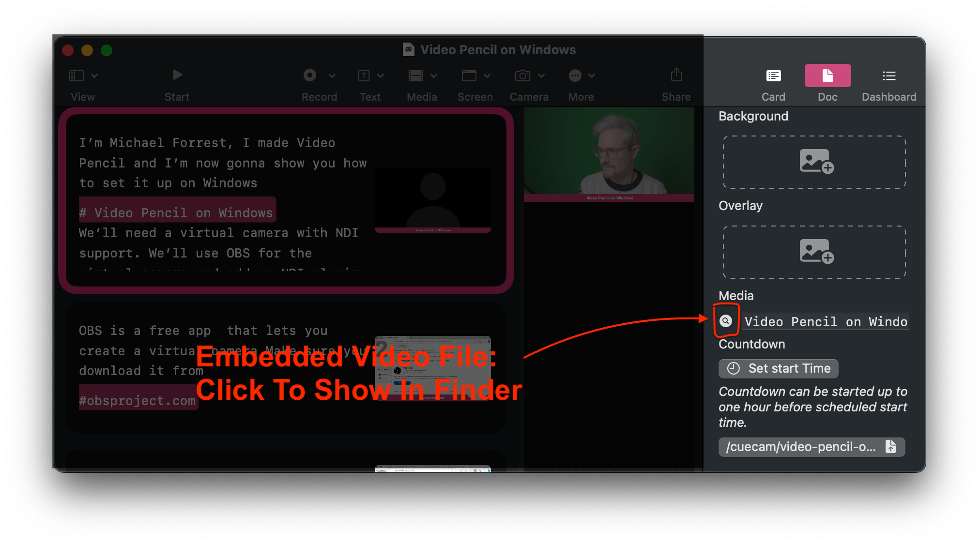Click the Record circle icon
Image resolution: width=980 pixels, height=544 pixels.
310,75
